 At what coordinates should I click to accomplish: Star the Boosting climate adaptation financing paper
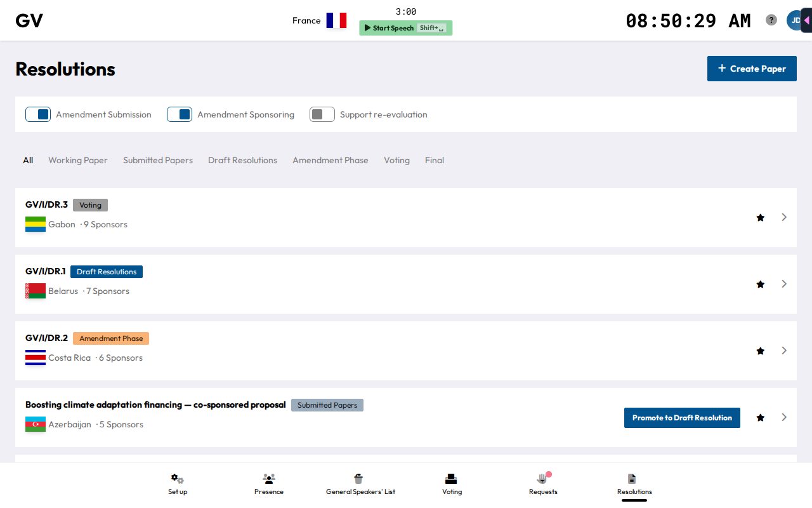(x=761, y=418)
